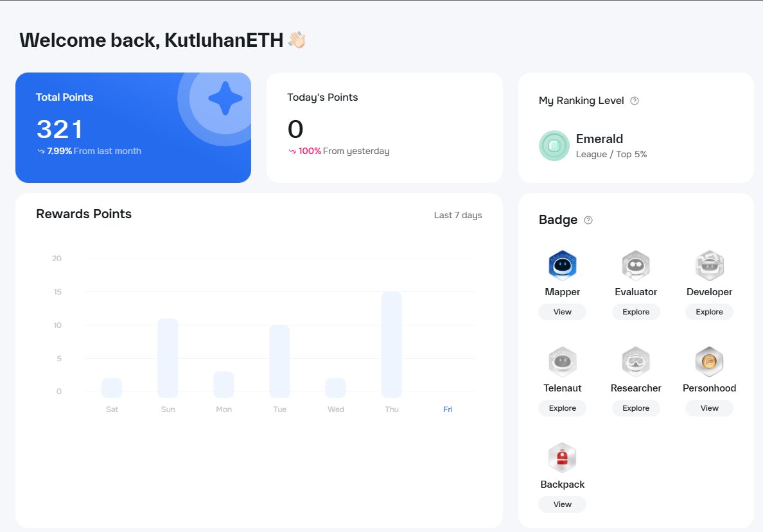Click the Wednesday bar in the chart
The image size is (763, 532).
[x=336, y=388]
